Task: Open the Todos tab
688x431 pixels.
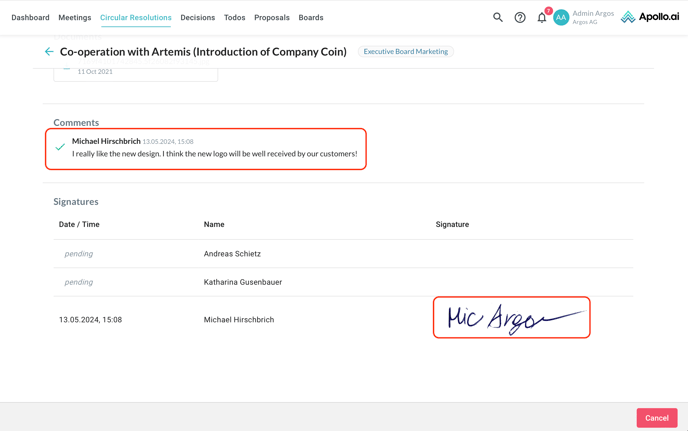Action: click(x=234, y=18)
